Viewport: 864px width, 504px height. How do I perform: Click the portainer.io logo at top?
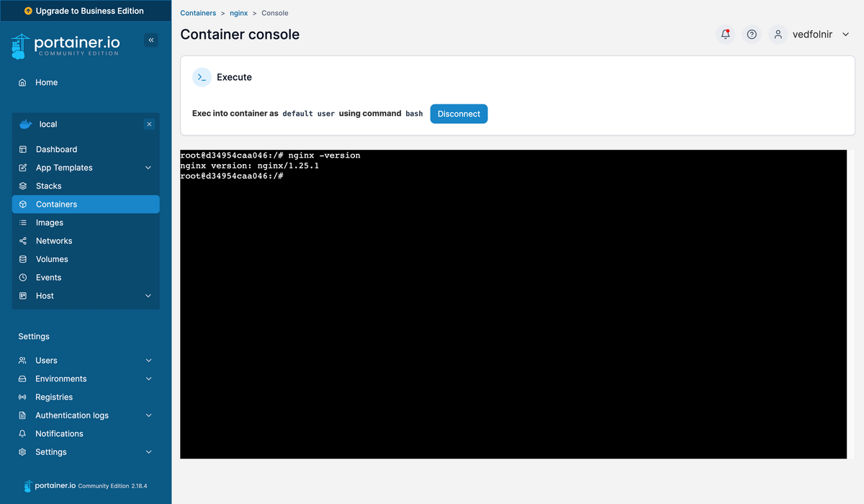[x=66, y=46]
